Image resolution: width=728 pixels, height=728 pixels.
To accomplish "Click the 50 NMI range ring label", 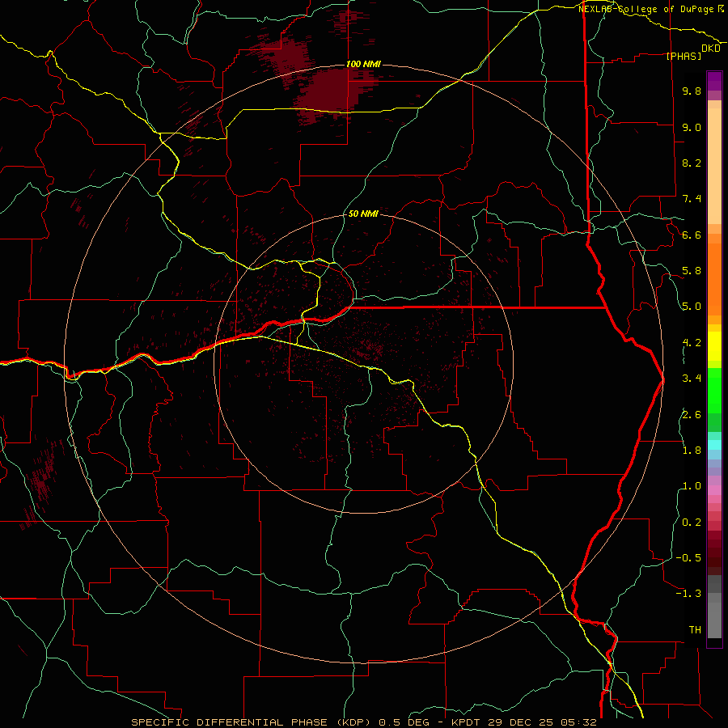I will [x=363, y=214].
